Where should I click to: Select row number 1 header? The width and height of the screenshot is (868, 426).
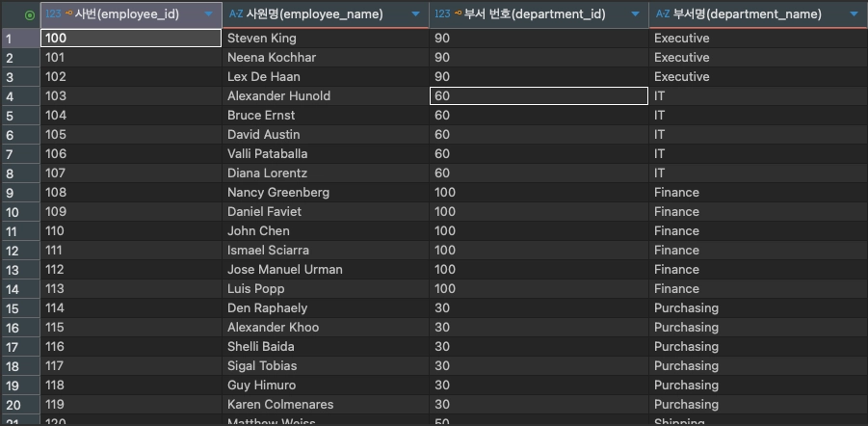pos(21,39)
